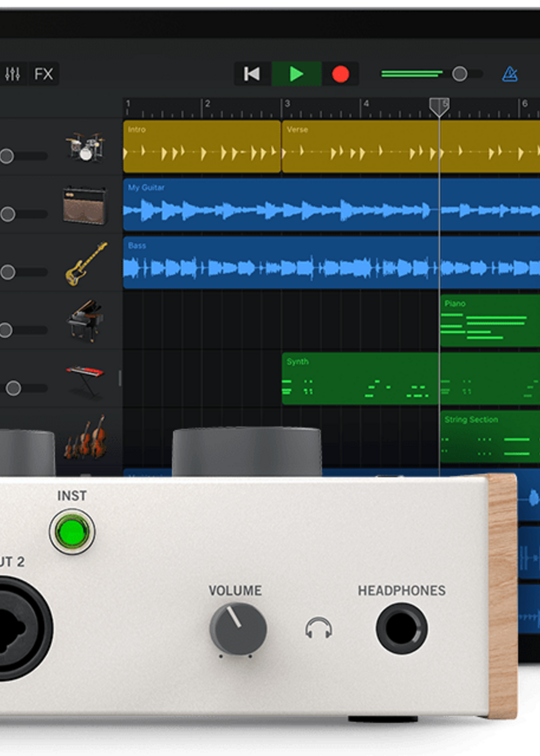540x756 pixels.
Task: Click the HEADPHONES jack socket
Action: [x=402, y=629]
